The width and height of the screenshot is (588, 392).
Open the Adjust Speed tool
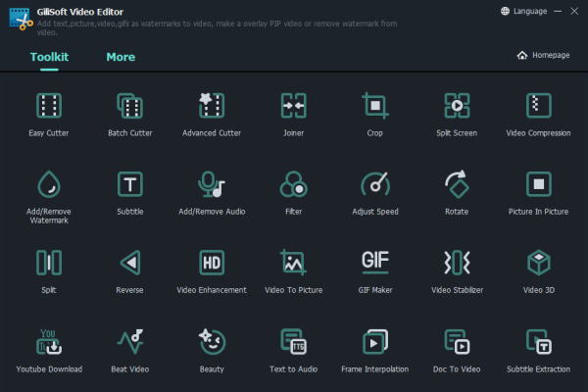pos(375,184)
